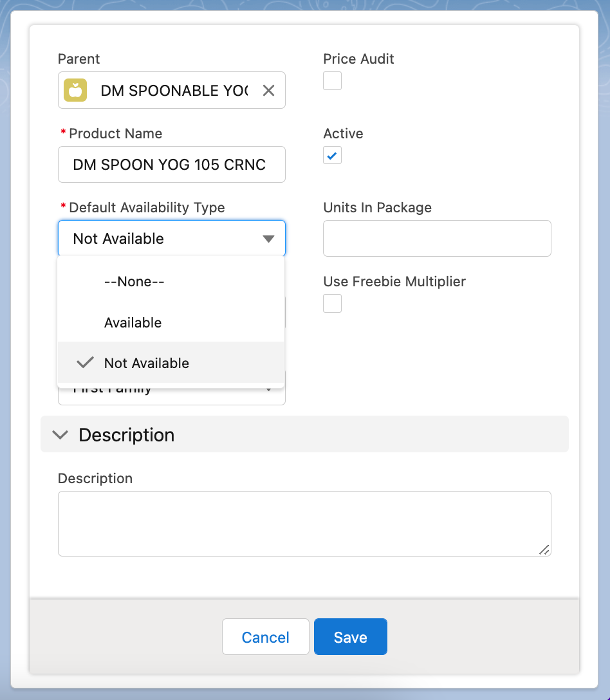Click into the Units In Package field
Screen dimensions: 610x700
[x=436, y=239]
